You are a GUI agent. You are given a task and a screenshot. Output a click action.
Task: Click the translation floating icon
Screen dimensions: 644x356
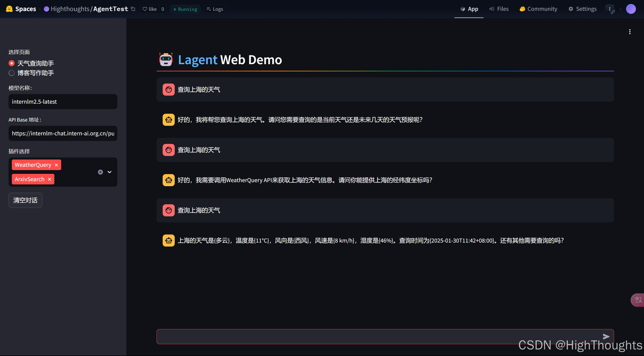(638, 300)
